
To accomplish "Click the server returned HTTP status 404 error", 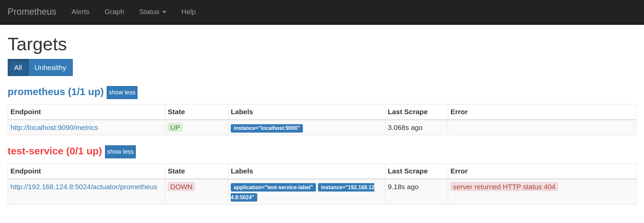I will pos(504,187).
